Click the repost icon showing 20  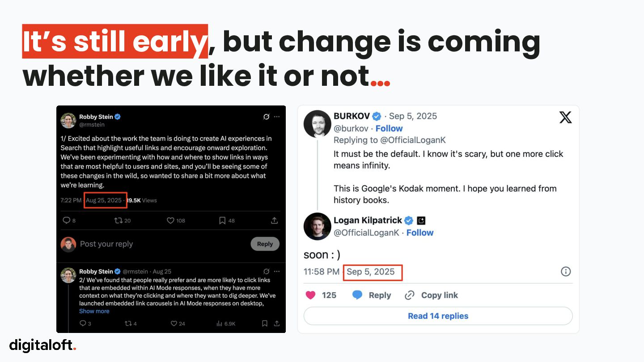click(119, 220)
